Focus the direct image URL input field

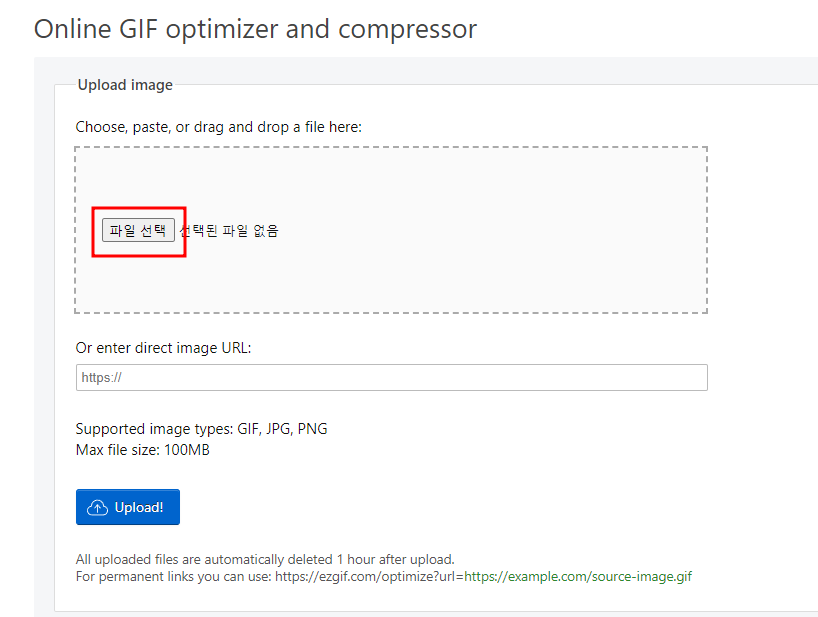point(390,377)
